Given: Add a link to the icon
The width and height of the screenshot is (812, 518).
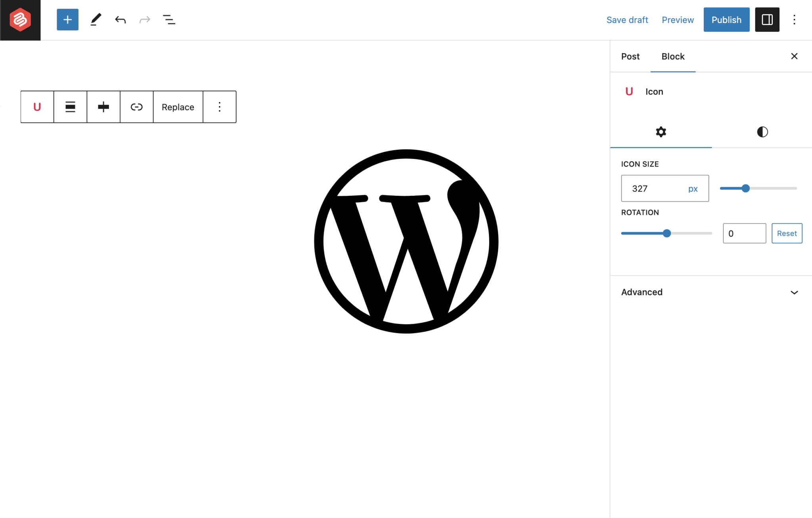Looking at the screenshot, I should coord(137,107).
